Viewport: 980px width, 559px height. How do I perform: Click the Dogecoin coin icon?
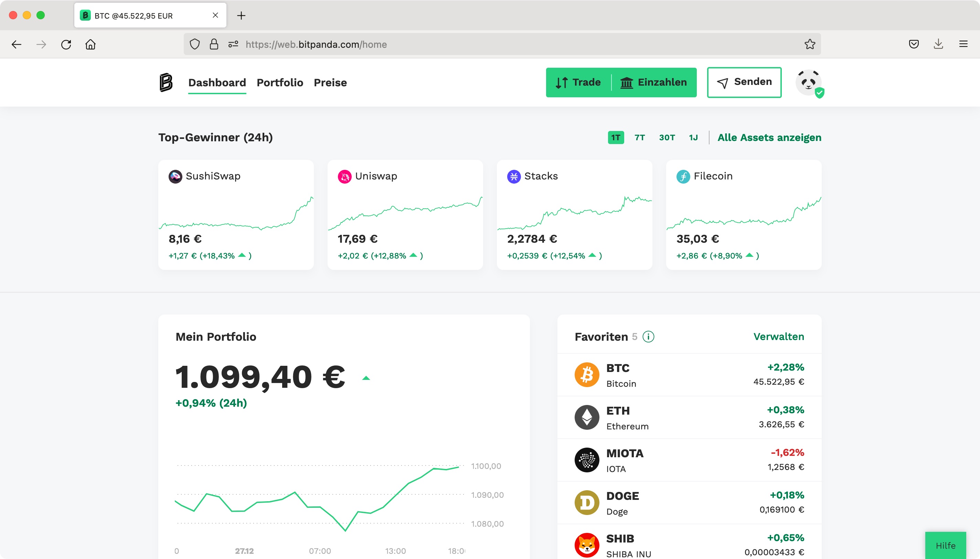point(587,503)
